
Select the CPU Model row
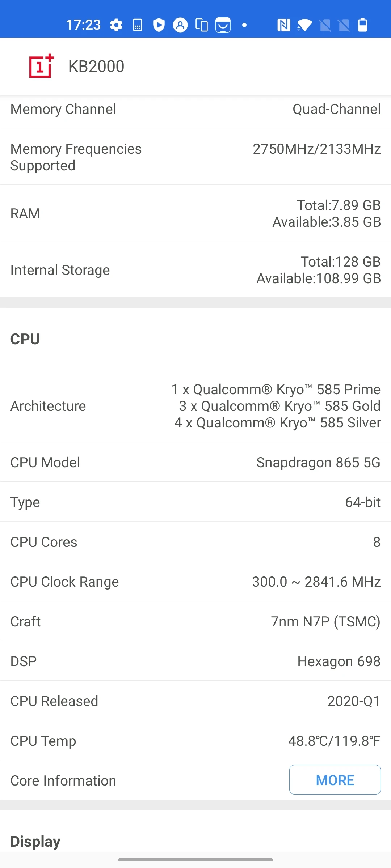click(195, 462)
